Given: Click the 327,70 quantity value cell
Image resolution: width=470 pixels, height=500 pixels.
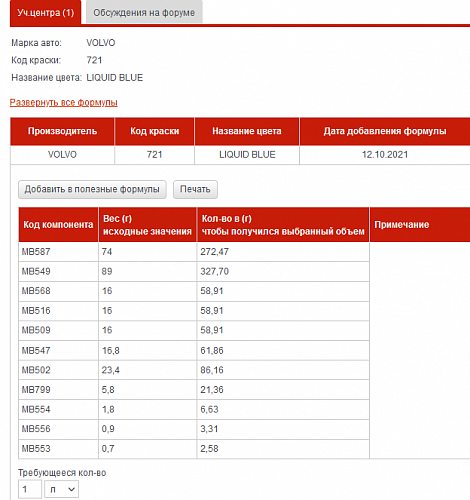Looking at the screenshot, I should [283, 271].
